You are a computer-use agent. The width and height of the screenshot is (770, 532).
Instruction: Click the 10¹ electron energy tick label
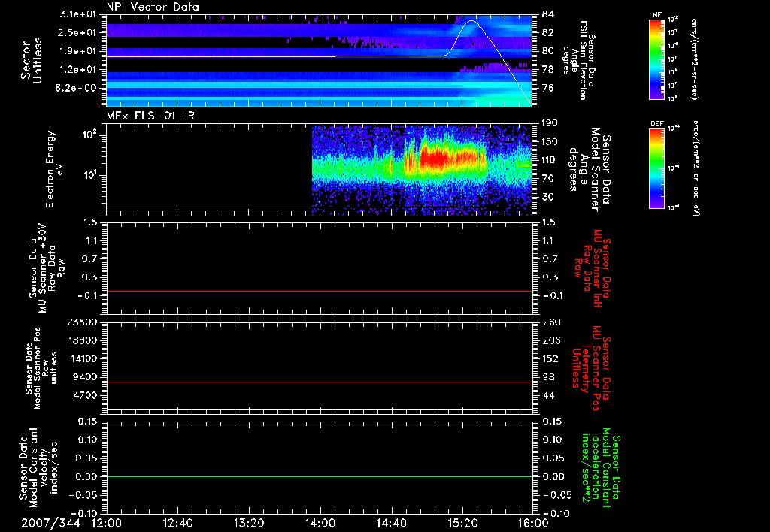[x=90, y=175]
